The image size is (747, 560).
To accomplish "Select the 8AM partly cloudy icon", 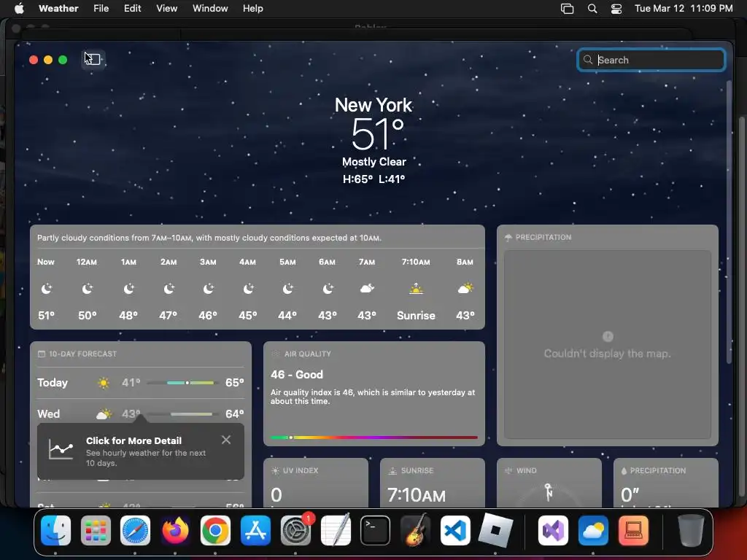I will [465, 288].
